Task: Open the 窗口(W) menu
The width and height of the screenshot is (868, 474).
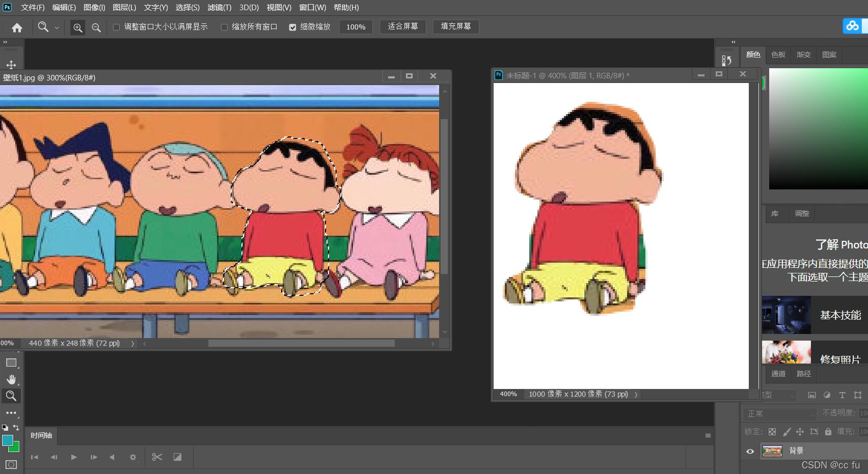Action: pos(312,8)
